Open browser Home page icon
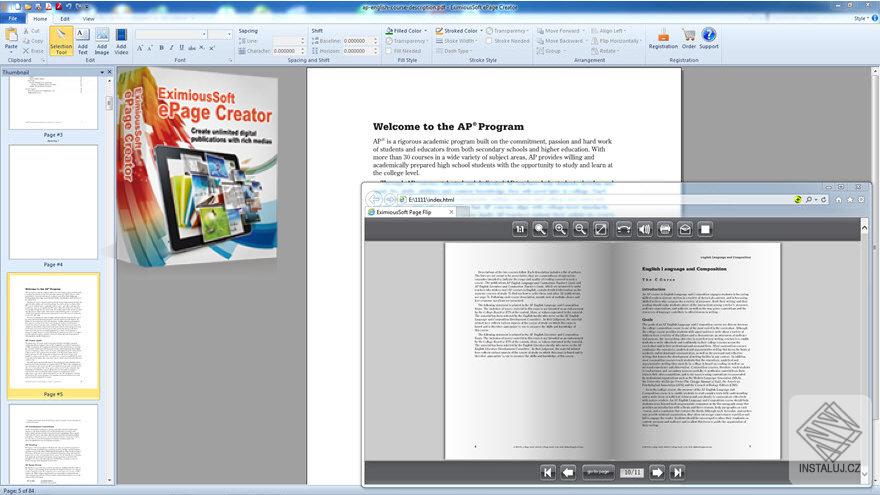Image resolution: width=880 pixels, height=495 pixels. (x=838, y=199)
